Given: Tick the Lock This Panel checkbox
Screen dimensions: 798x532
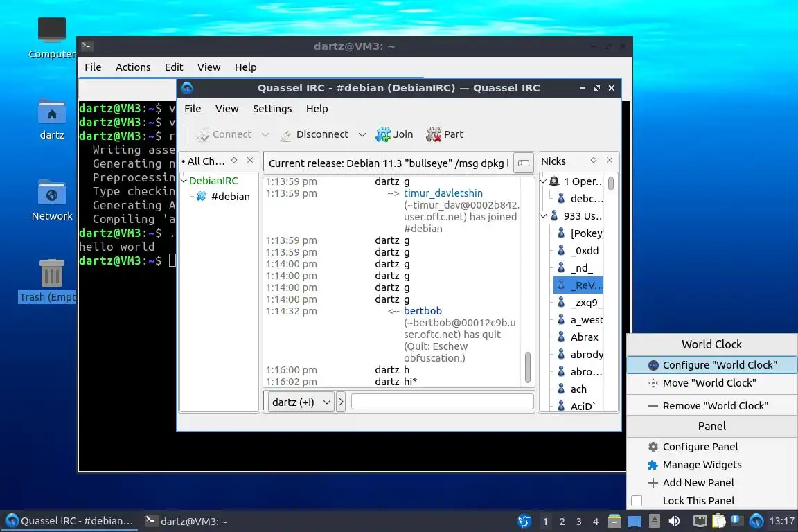Looking at the screenshot, I should [636, 501].
